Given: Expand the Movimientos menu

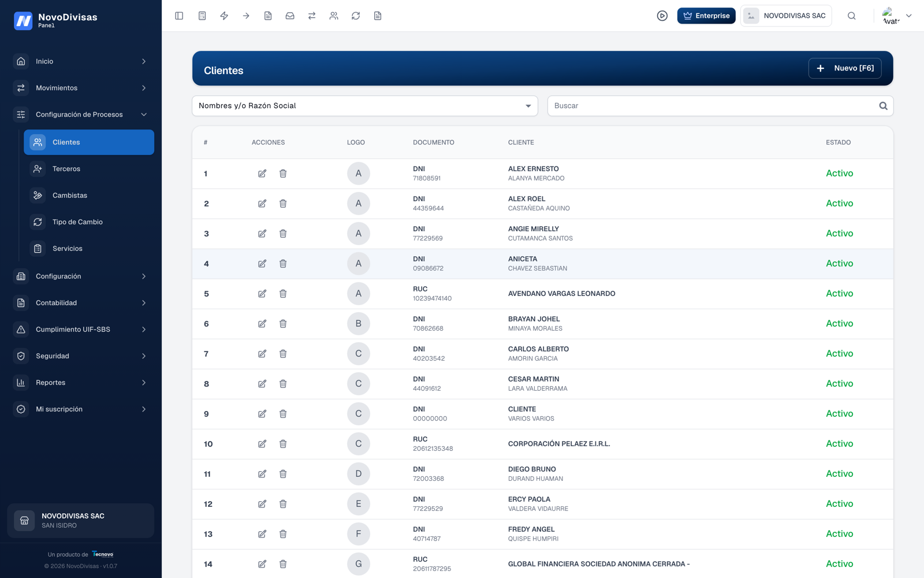Looking at the screenshot, I should (x=81, y=88).
